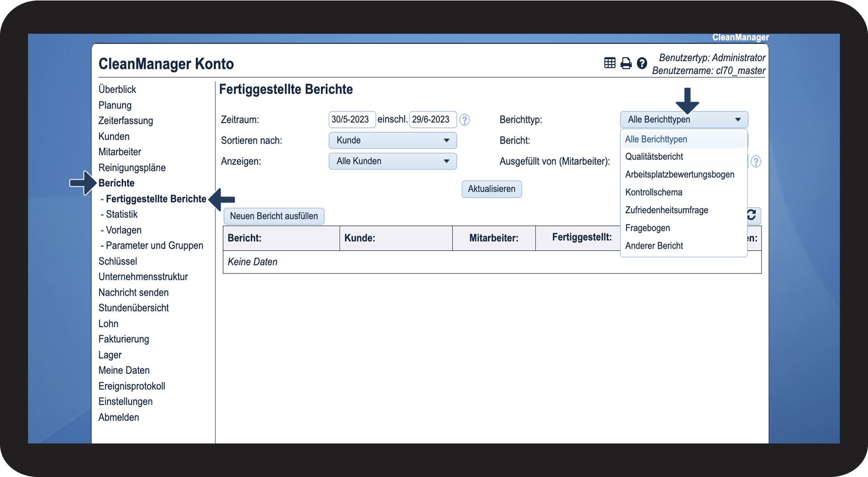Click the 'Mitarbeiter:' column header
Image resolution: width=868 pixels, height=477 pixels.
[x=494, y=238]
